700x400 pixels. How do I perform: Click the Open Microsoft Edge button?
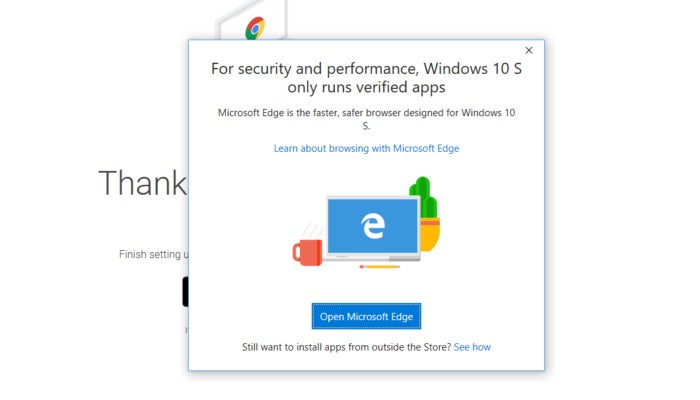366,317
